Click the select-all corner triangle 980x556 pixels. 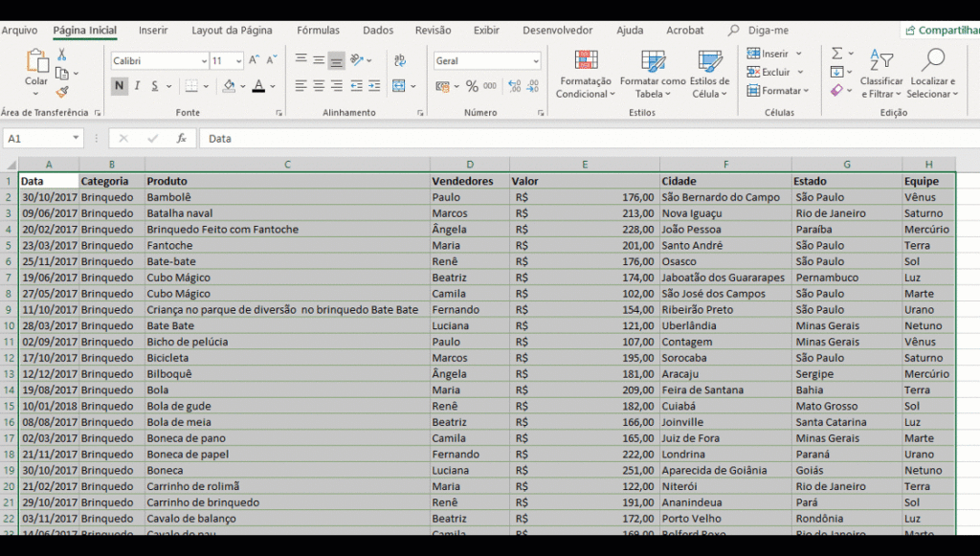tap(11, 165)
